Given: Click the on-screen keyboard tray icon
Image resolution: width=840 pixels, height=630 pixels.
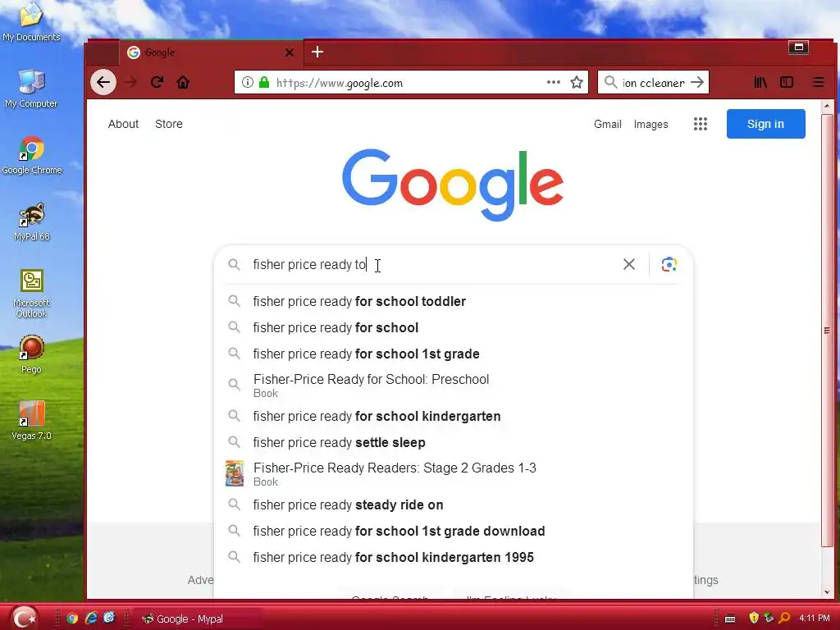Looking at the screenshot, I should [x=729, y=619].
